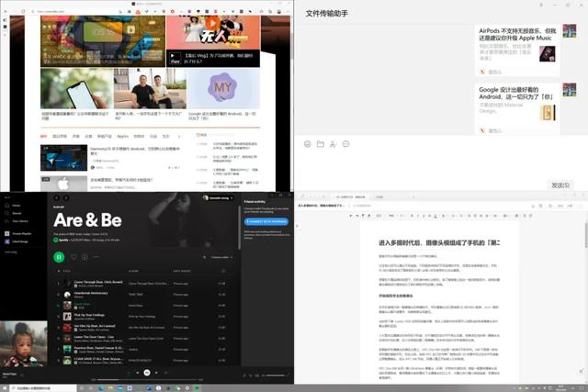Click the screenshot scissors icon in WeChat

pyautogui.click(x=333, y=144)
